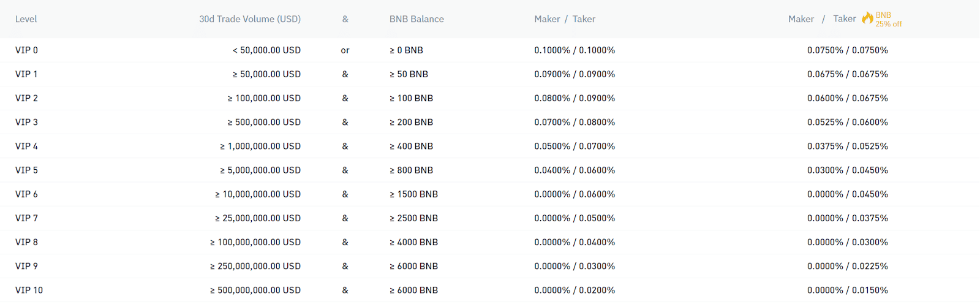Select the "VIP 9" level cell

pos(26,265)
